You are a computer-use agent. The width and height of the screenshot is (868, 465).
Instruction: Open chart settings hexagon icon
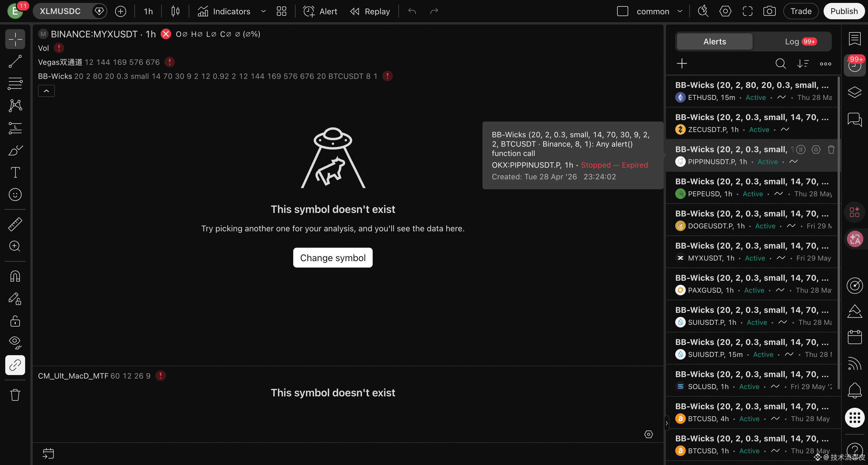click(x=725, y=11)
